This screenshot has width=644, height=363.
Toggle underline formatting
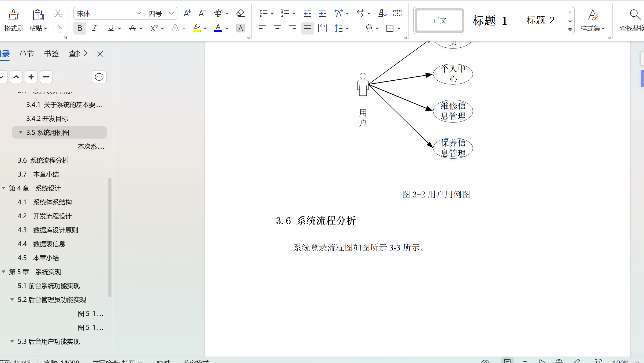(111, 28)
